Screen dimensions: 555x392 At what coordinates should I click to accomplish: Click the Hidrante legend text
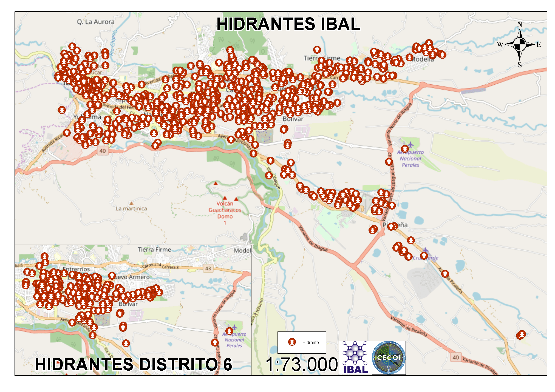310,342
